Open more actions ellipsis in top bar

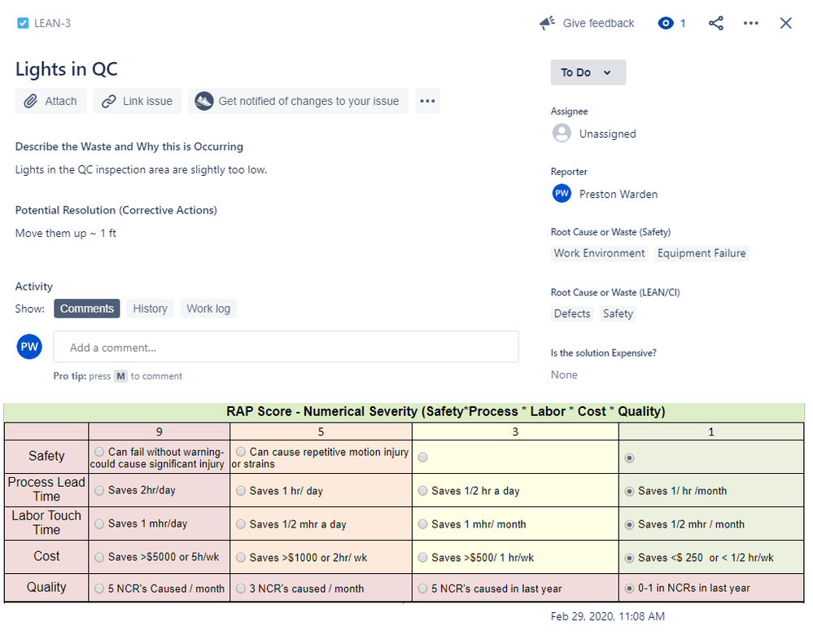tap(750, 23)
